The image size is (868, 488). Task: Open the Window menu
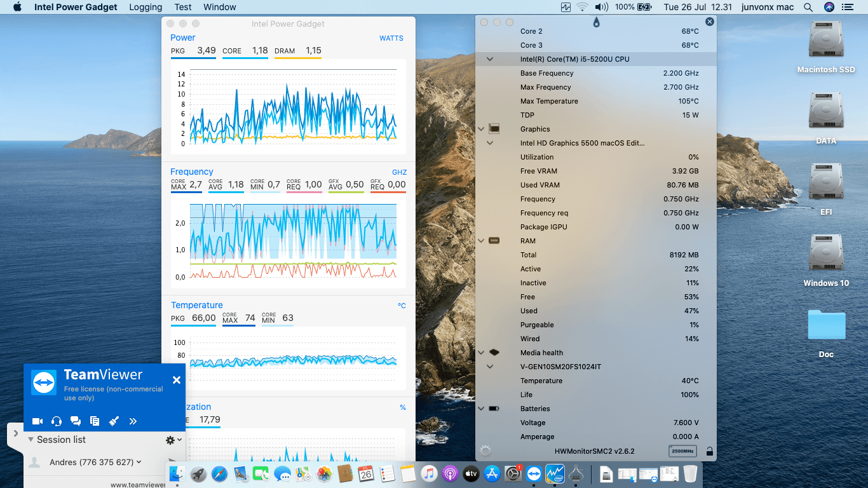pyautogui.click(x=219, y=7)
